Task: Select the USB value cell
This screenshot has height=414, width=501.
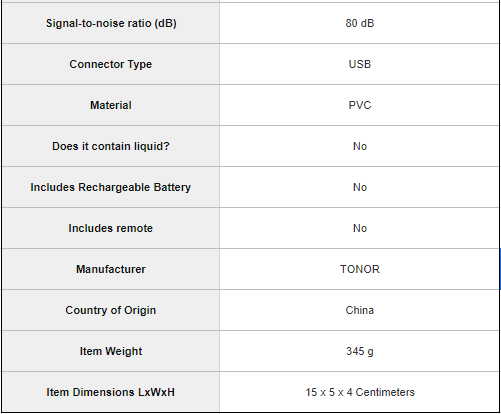Action: coord(360,64)
